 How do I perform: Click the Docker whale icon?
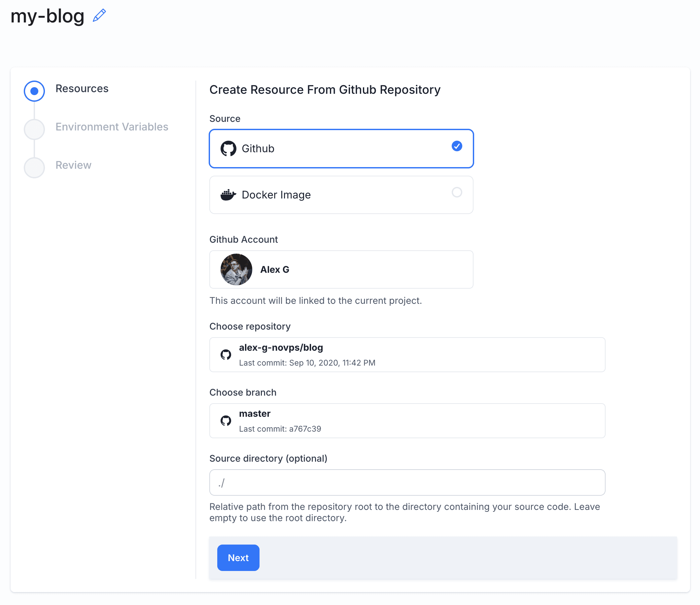click(228, 195)
